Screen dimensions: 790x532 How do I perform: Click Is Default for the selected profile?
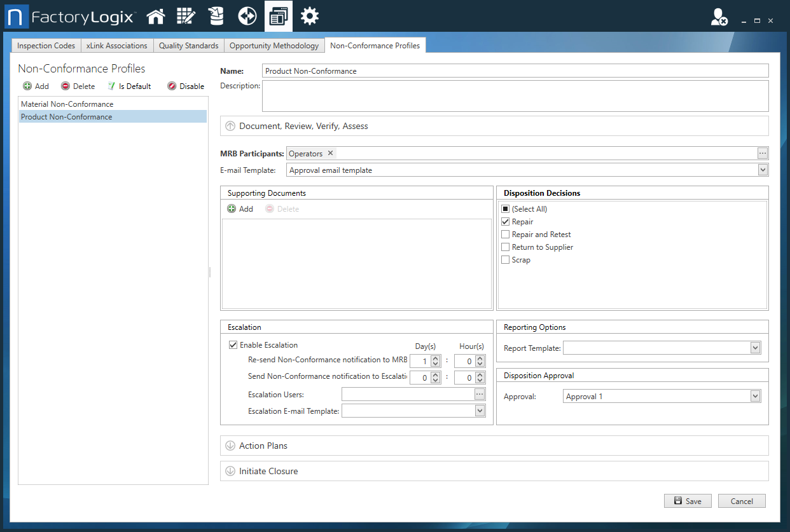[129, 86]
